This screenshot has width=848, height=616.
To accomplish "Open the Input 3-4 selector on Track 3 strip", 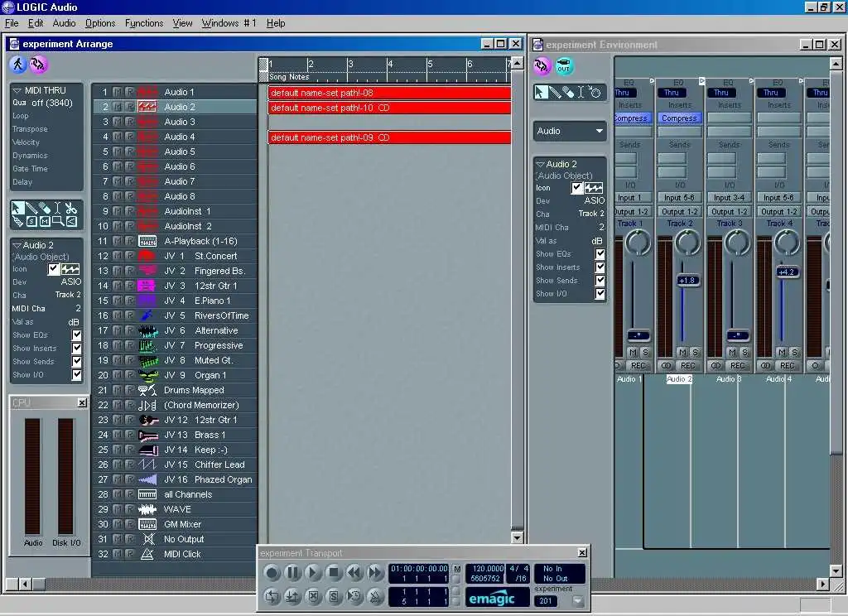I will (729, 198).
